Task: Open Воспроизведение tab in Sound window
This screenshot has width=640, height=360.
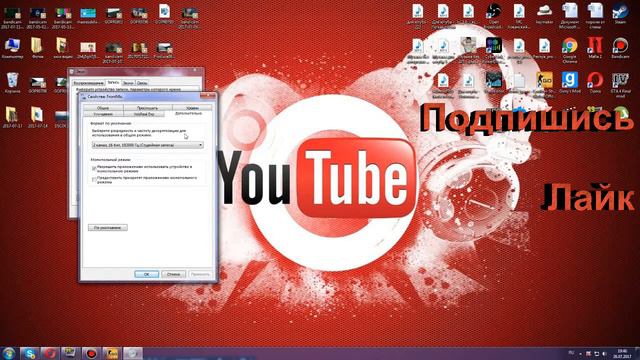Action: click(89, 83)
